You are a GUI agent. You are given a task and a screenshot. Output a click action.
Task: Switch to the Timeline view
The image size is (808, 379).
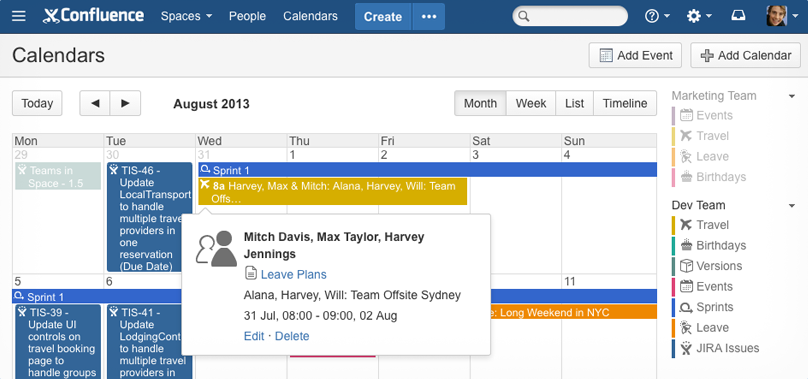click(x=625, y=103)
